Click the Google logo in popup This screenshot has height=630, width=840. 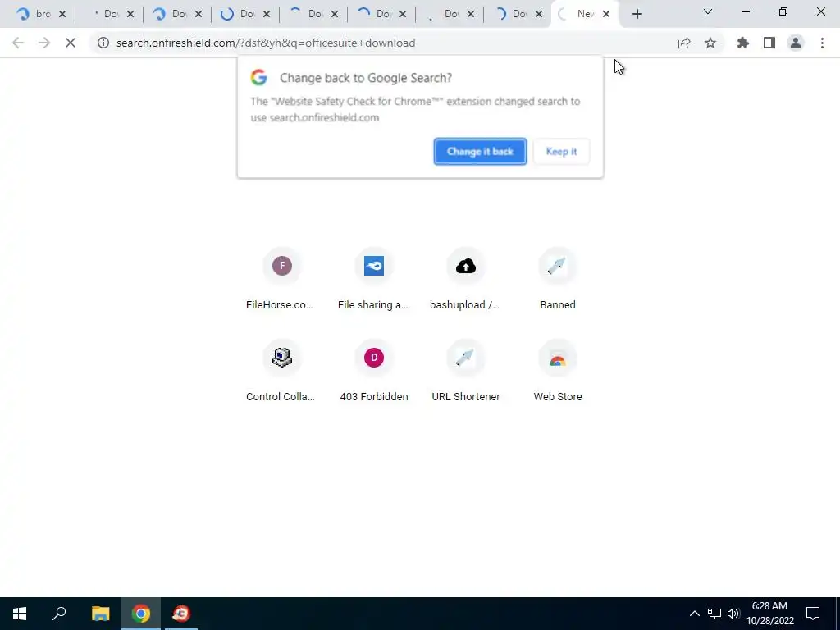[x=258, y=78]
